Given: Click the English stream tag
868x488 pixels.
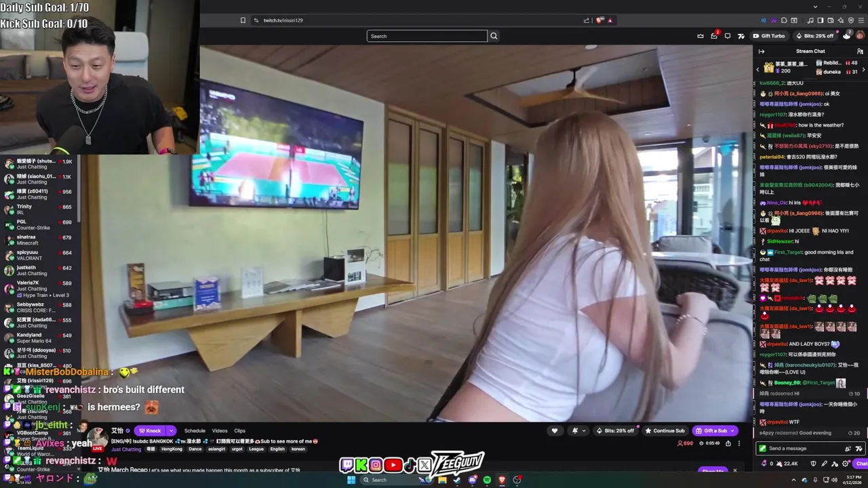Looking at the screenshot, I should [277, 449].
